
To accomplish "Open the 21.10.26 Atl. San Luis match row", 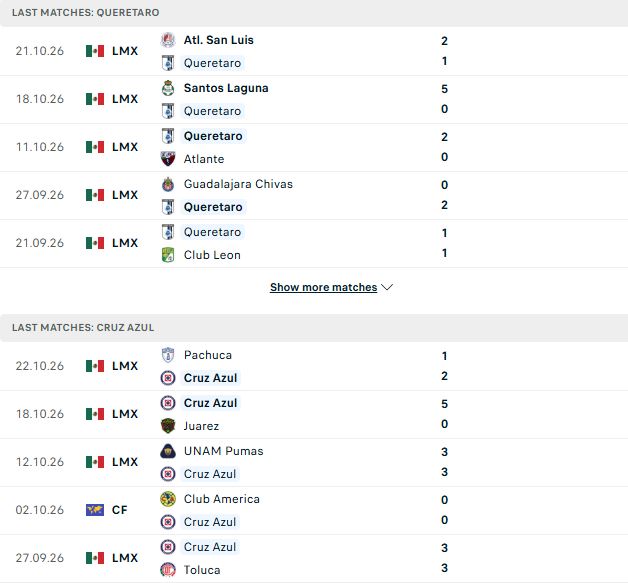I will coord(314,51).
